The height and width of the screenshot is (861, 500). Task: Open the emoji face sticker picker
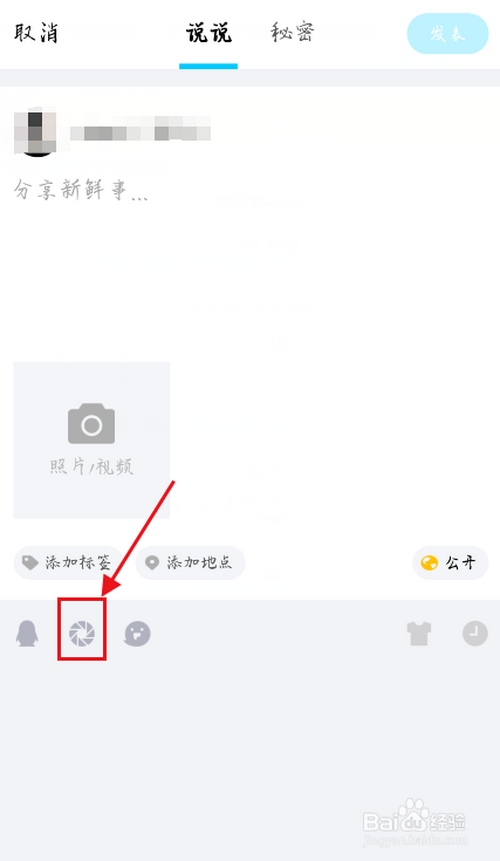[x=137, y=634]
